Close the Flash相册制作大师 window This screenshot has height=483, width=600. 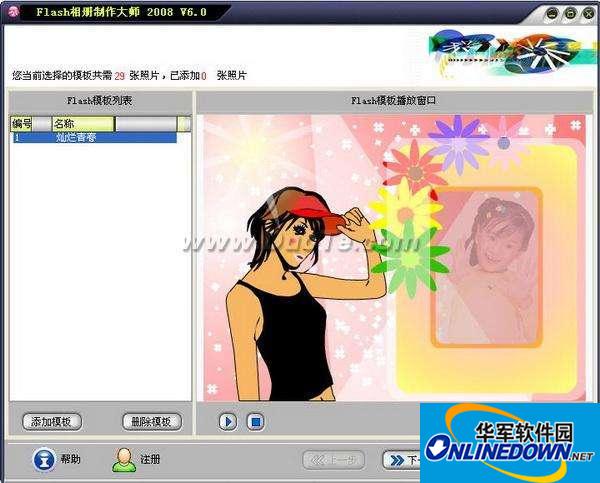pos(589,13)
